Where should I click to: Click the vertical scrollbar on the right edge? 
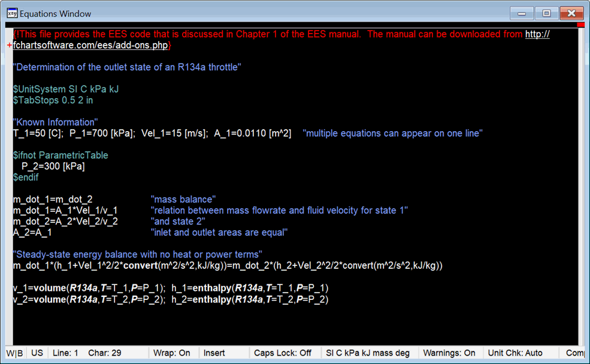click(x=582, y=180)
